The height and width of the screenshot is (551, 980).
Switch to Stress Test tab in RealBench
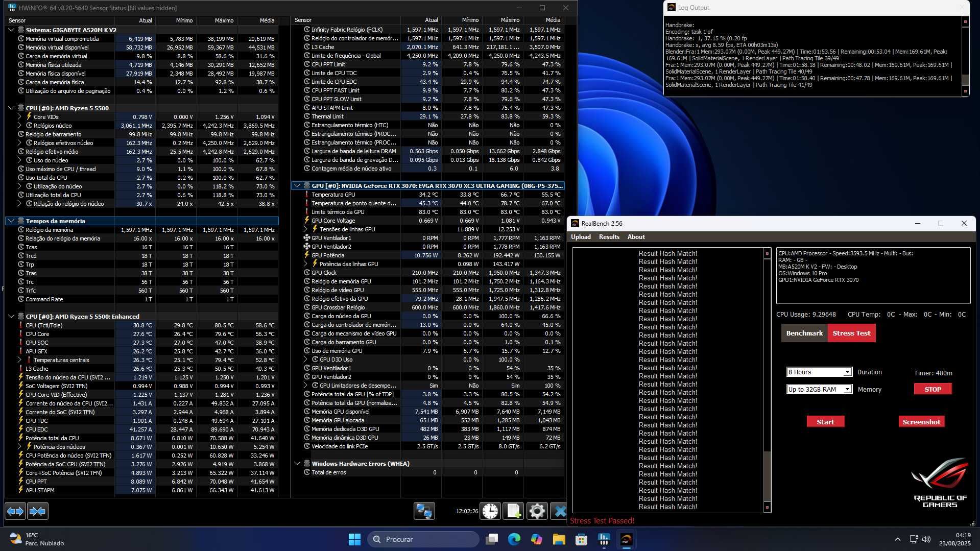pyautogui.click(x=851, y=333)
